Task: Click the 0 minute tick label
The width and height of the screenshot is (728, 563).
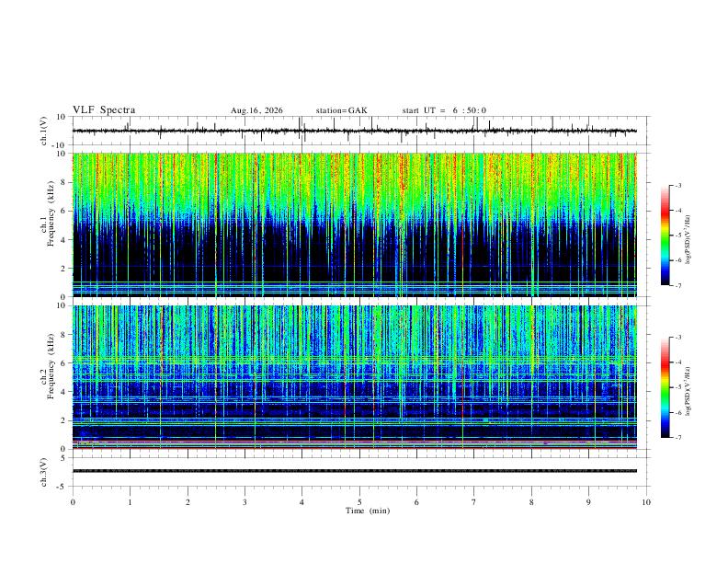Action: 73,502
